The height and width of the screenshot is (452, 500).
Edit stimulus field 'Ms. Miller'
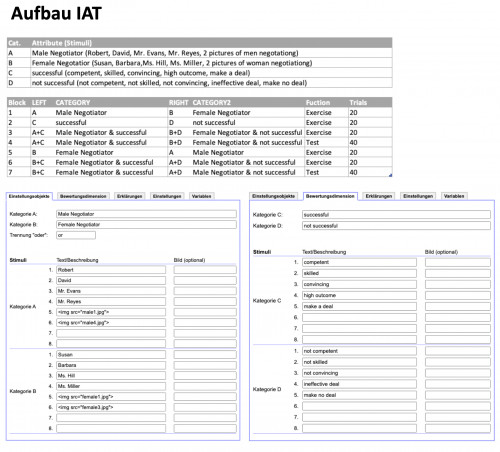111,386
